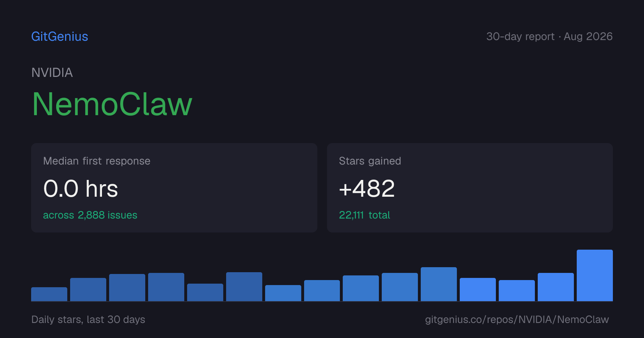Select the "Daily stars, last 30 days" caption
644x338 pixels.
pos(88,319)
